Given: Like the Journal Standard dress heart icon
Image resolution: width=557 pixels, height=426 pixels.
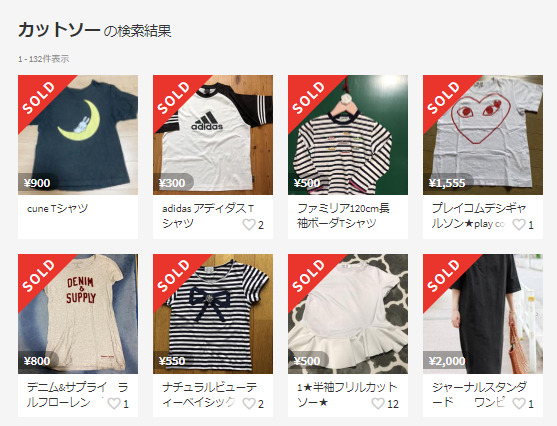Looking at the screenshot, I should click(519, 403).
